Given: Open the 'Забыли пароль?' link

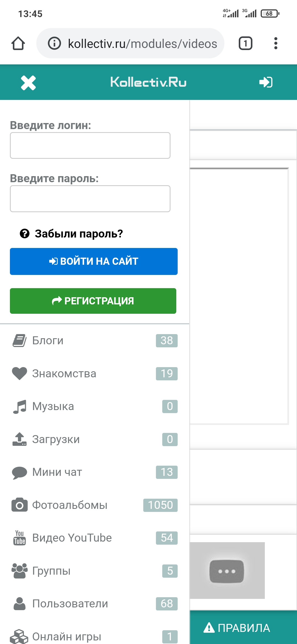Looking at the screenshot, I should pos(78,234).
